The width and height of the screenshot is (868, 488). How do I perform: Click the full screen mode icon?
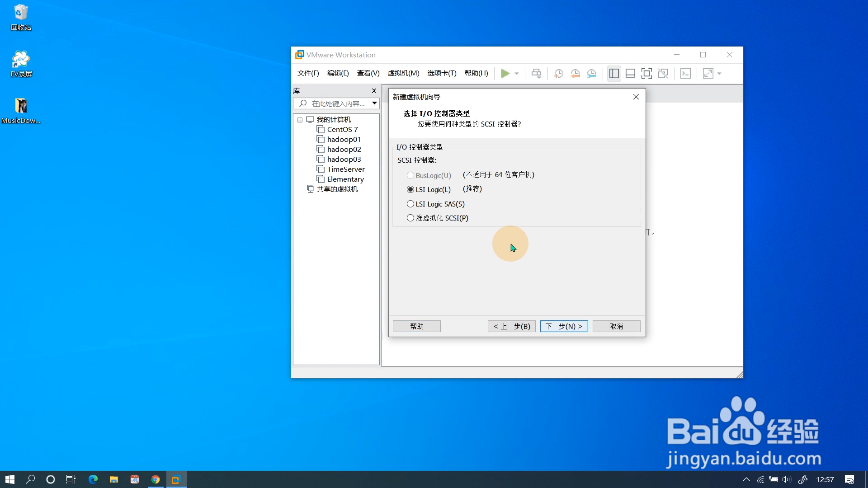[x=646, y=74]
